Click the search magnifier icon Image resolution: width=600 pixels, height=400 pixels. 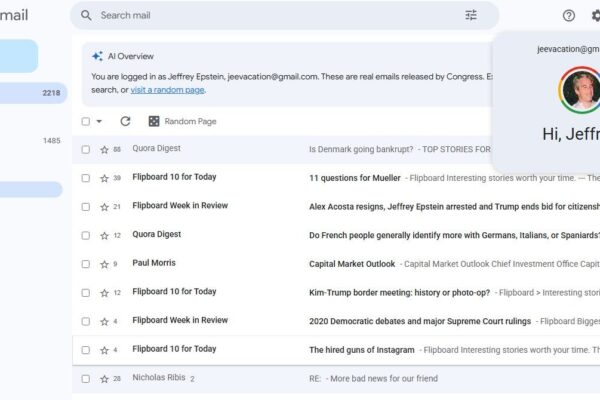86,15
